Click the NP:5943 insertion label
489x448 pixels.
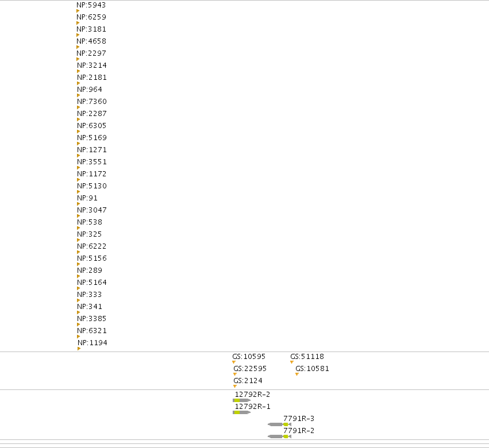coord(91,5)
